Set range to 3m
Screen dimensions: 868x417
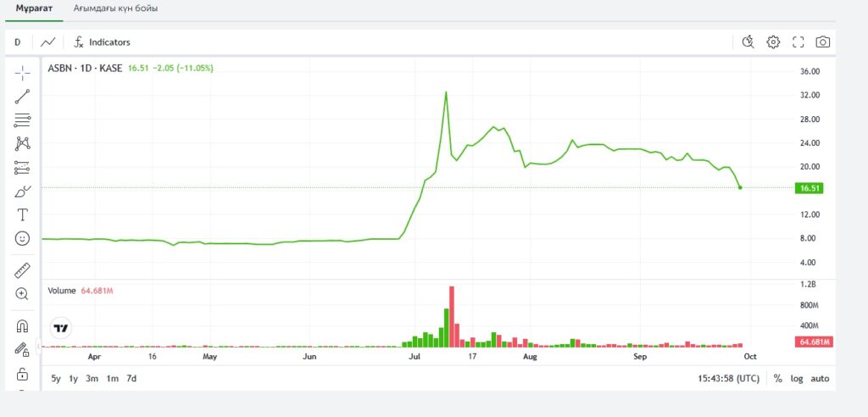coord(92,379)
